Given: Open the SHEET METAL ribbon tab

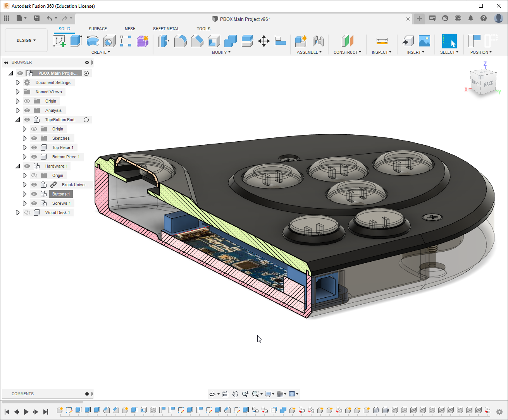Looking at the screenshot, I should coord(166,28).
